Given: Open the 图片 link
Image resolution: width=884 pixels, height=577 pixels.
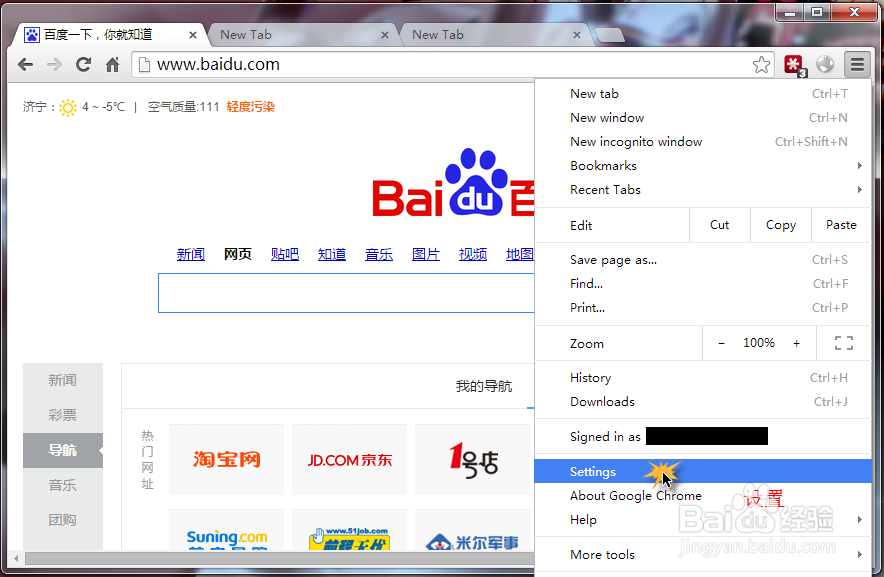Looking at the screenshot, I should (426, 254).
